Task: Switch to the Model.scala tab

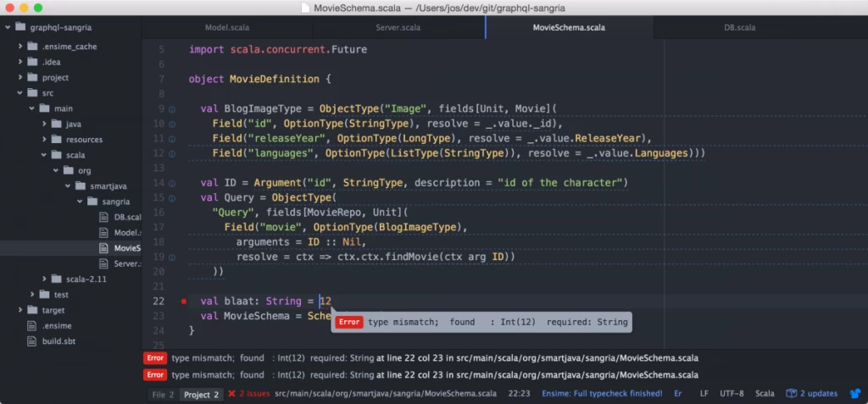Action: 227,27
